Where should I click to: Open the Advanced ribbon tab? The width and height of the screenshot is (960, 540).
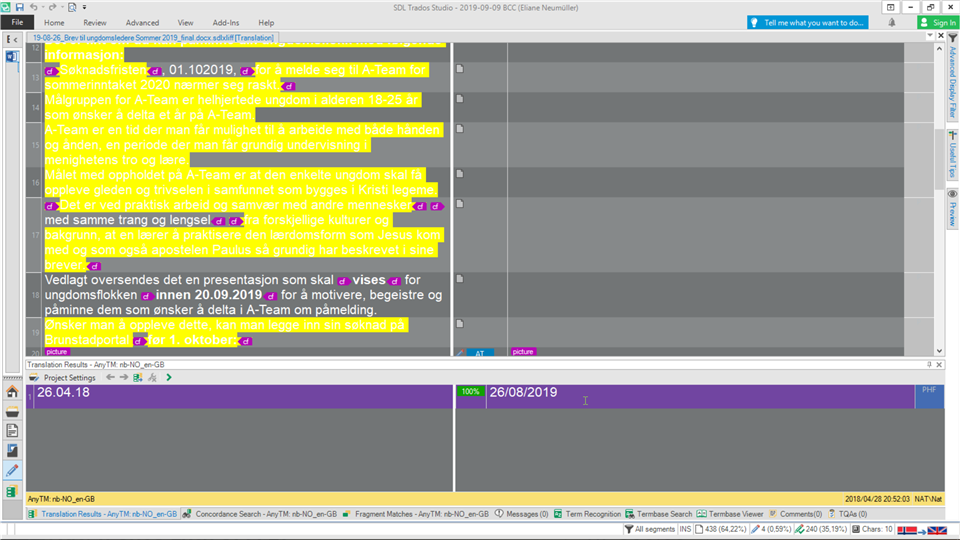(x=142, y=23)
